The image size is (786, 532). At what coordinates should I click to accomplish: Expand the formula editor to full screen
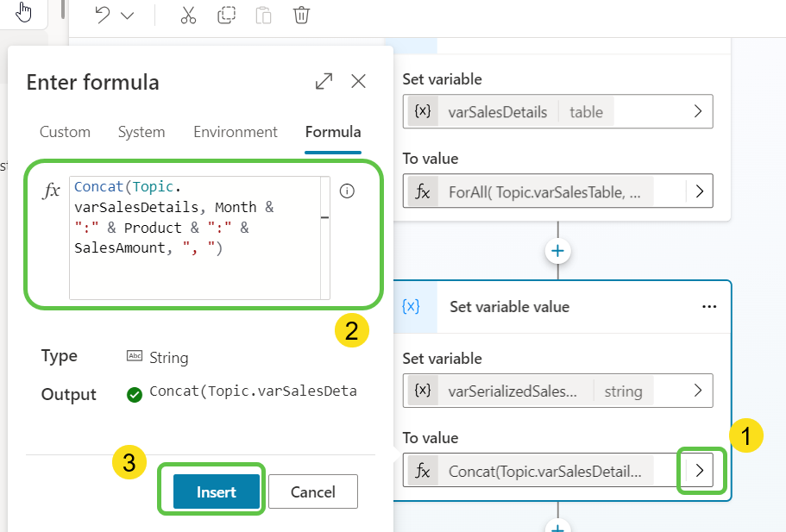[x=324, y=81]
